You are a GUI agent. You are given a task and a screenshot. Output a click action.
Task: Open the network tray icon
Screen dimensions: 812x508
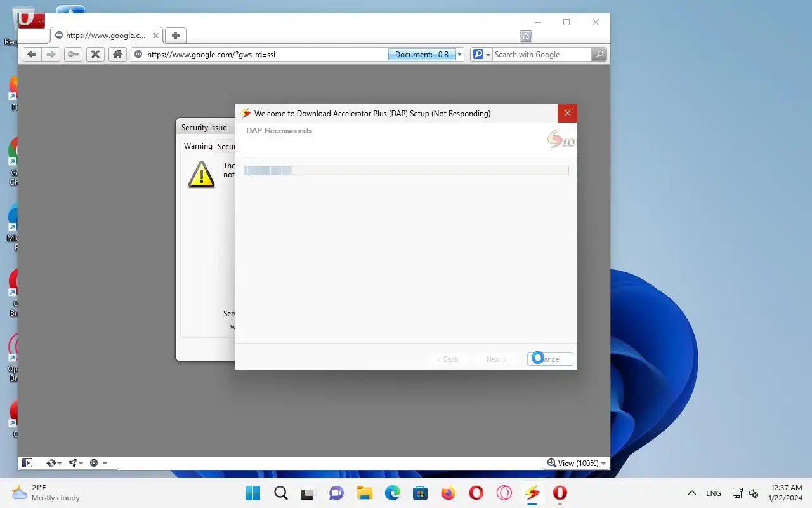click(737, 493)
